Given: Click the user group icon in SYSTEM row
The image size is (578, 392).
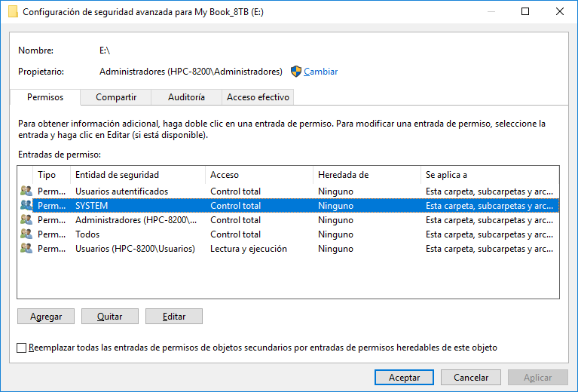Looking at the screenshot, I should (26, 205).
